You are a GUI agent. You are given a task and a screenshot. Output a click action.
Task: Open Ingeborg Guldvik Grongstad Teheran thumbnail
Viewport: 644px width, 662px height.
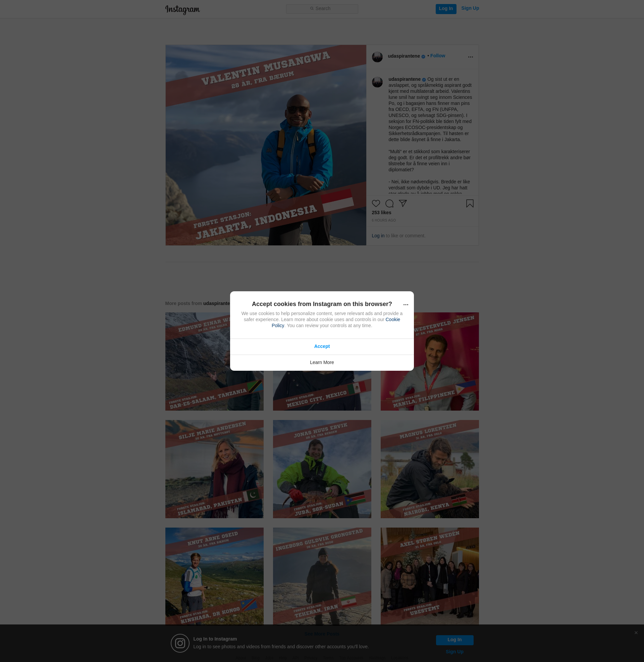[x=322, y=576]
